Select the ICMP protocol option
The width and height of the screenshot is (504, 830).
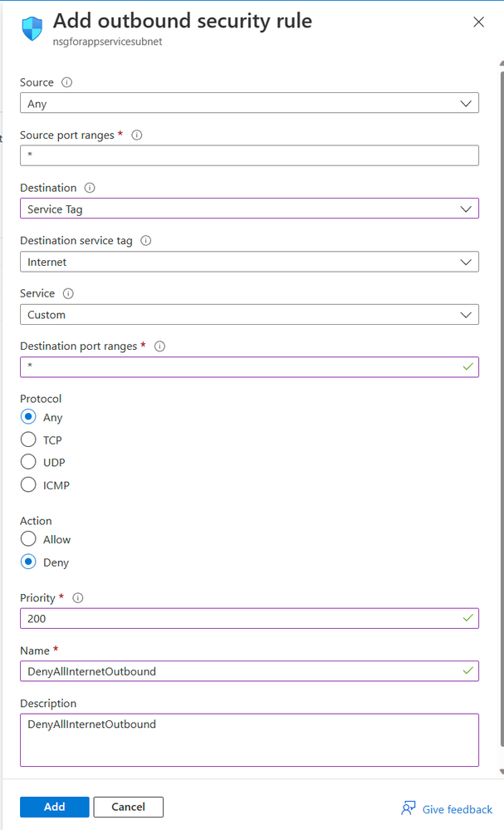click(28, 485)
